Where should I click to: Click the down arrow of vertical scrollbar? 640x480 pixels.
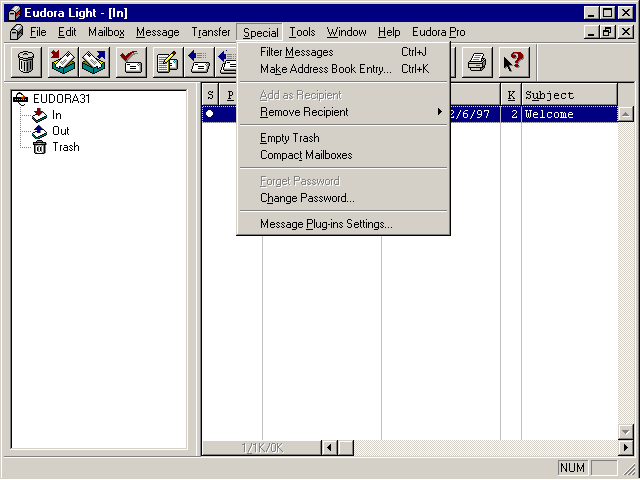tap(625, 431)
